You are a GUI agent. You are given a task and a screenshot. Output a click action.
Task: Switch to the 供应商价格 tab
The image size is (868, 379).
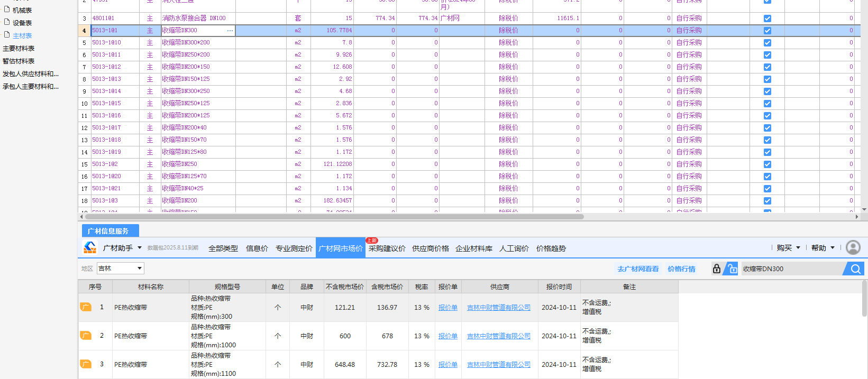[431, 248]
